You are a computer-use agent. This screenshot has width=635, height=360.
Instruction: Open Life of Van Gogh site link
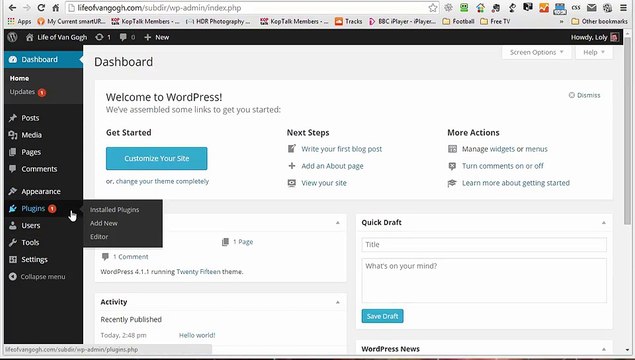coord(56,37)
